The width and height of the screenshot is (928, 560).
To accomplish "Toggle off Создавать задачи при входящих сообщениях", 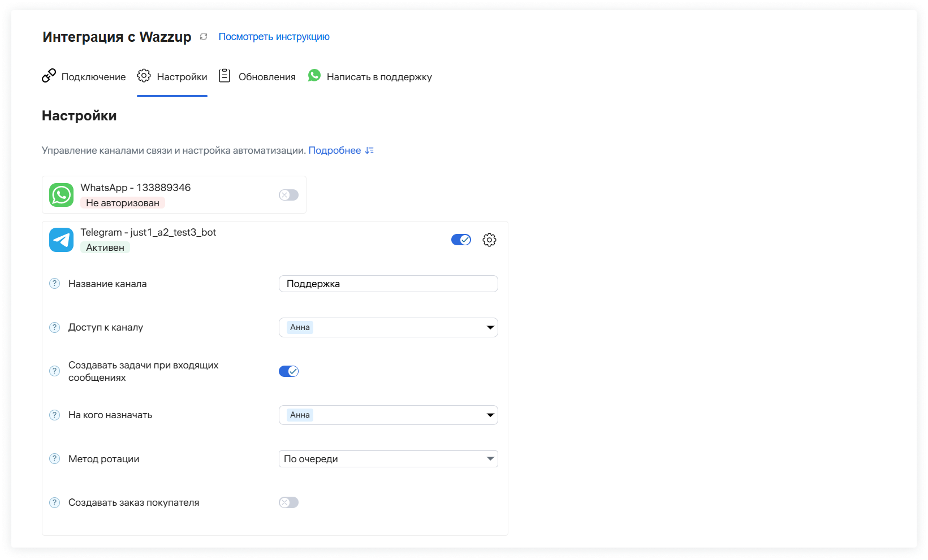I will pos(288,371).
